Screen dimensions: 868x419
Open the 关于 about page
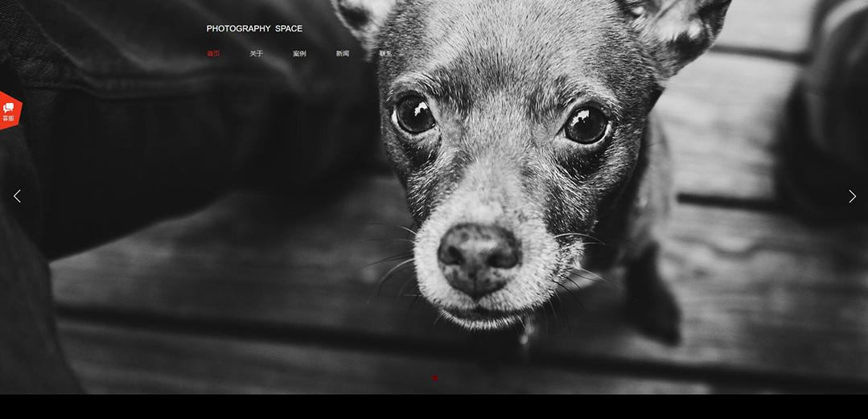click(256, 54)
